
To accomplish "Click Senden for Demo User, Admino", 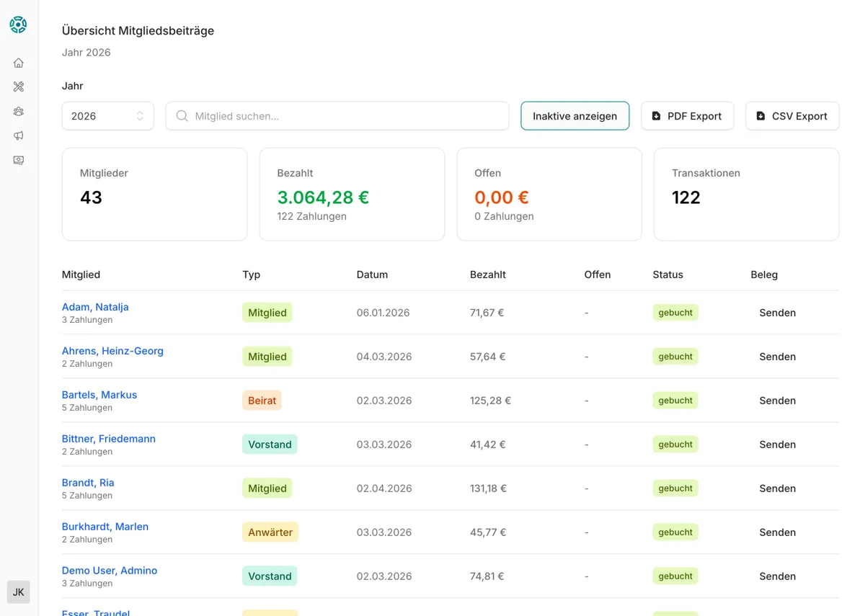I will (x=777, y=576).
